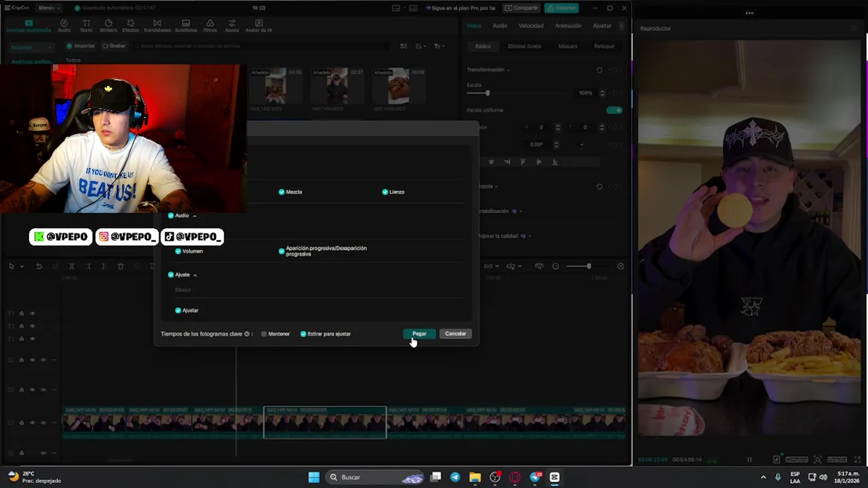Click the reset icon beside Transformación
This screenshot has width=868, height=488.
point(599,70)
